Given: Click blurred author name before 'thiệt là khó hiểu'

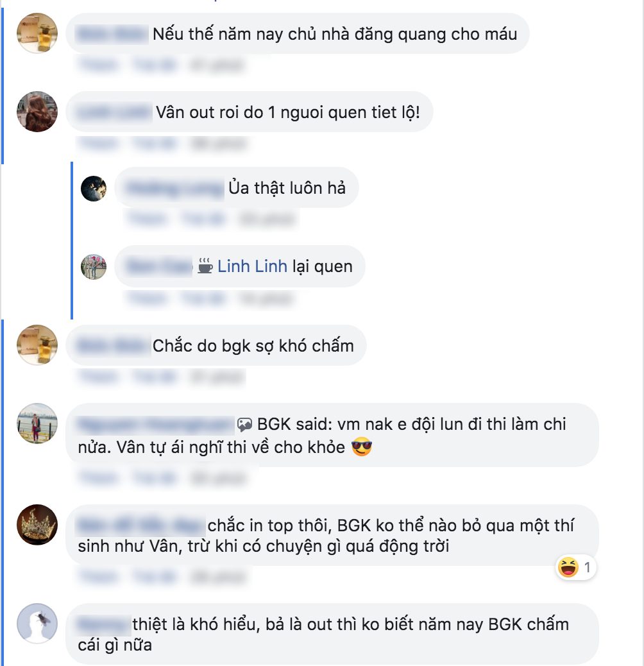Looking at the screenshot, I should [103, 624].
